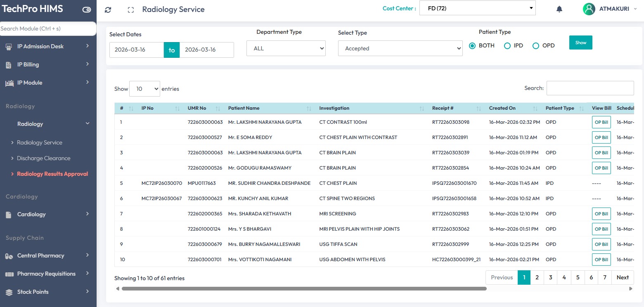Sort table by Patient Name column arrows
The height and width of the screenshot is (307, 644).
tap(309, 109)
